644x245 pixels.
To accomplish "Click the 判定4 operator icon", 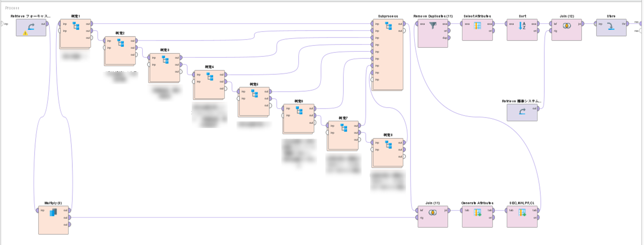I will 210,77.
